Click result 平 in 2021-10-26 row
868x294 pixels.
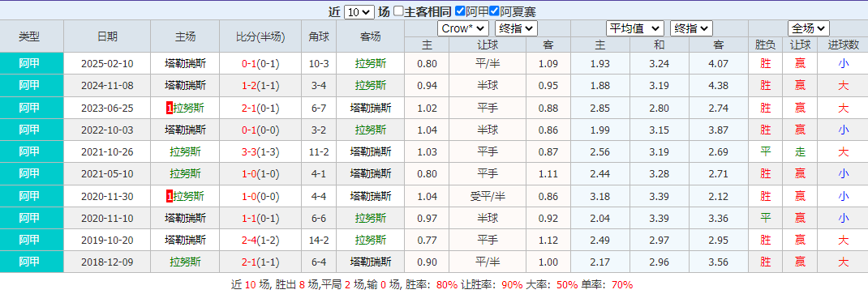[x=766, y=152]
